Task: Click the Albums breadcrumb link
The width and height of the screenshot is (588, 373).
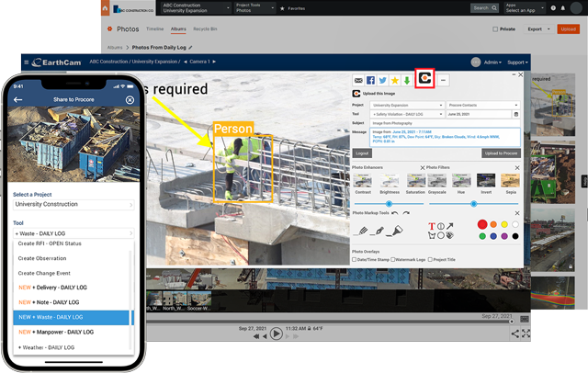Action: pyautogui.click(x=115, y=48)
